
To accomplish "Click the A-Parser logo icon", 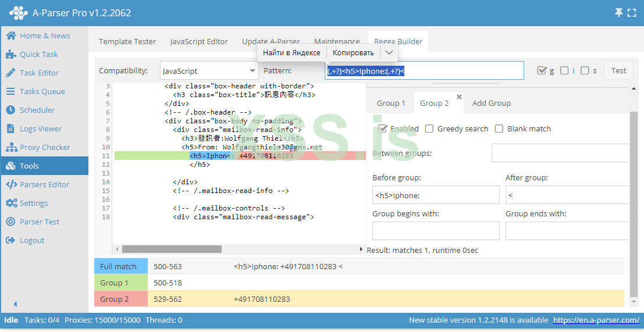I will [x=17, y=13].
